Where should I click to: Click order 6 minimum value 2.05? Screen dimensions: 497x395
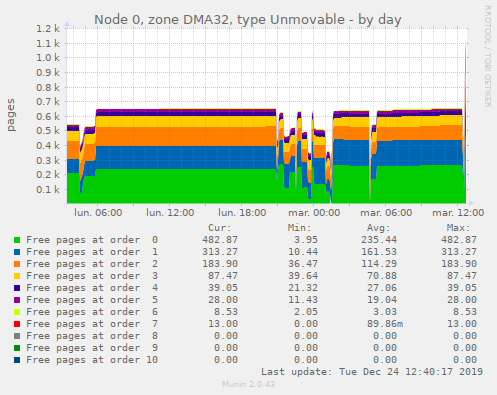click(306, 312)
